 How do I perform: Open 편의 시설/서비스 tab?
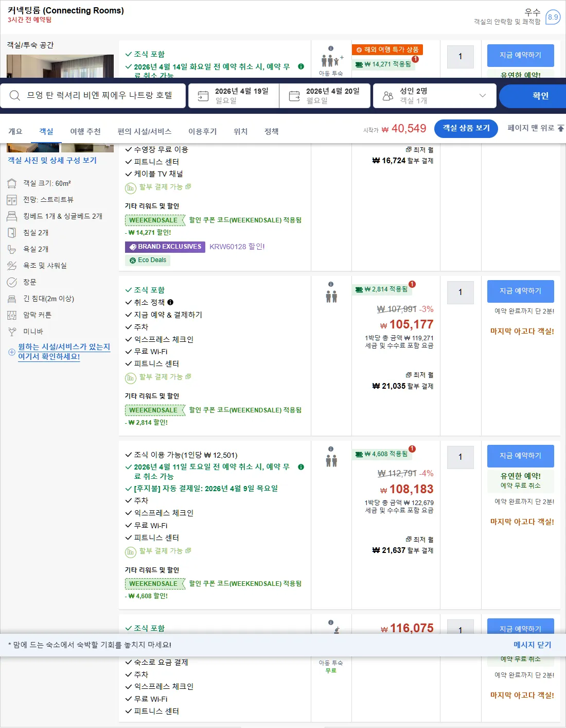[x=145, y=131]
